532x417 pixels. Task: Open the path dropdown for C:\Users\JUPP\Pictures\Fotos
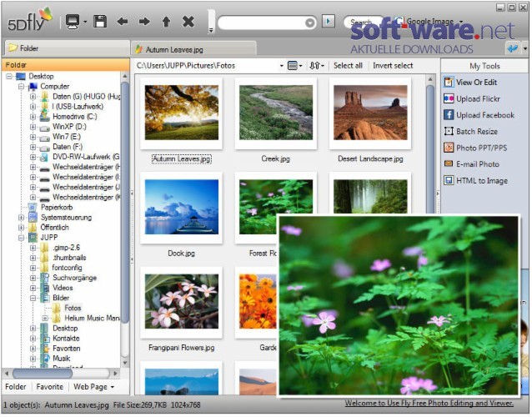pos(281,66)
